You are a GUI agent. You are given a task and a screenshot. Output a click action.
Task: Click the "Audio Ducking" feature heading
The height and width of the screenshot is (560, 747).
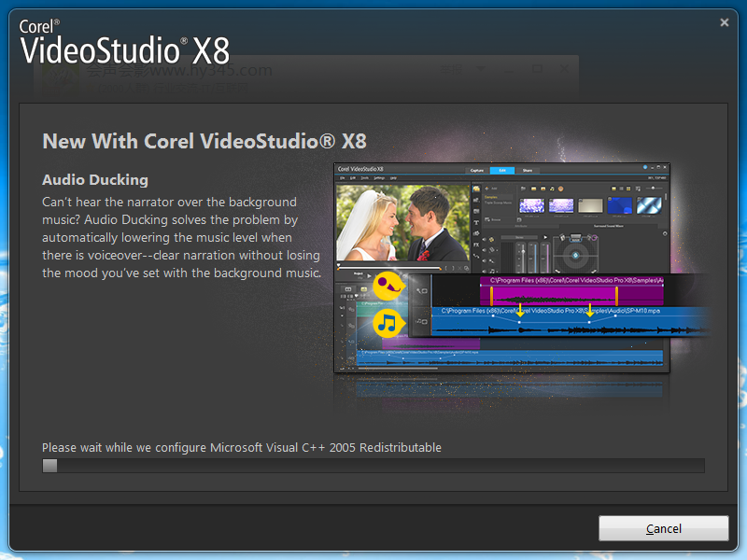tap(95, 179)
